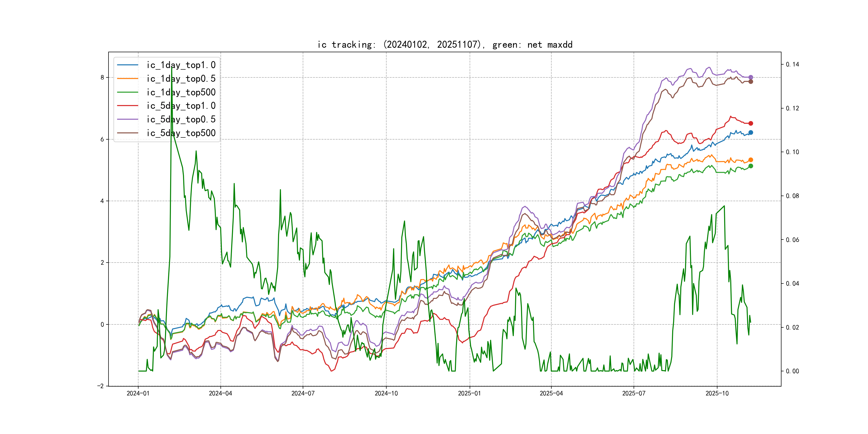Click the 0.14 right y-axis tick label
Image resolution: width=868 pixels, height=434 pixels.
point(792,64)
